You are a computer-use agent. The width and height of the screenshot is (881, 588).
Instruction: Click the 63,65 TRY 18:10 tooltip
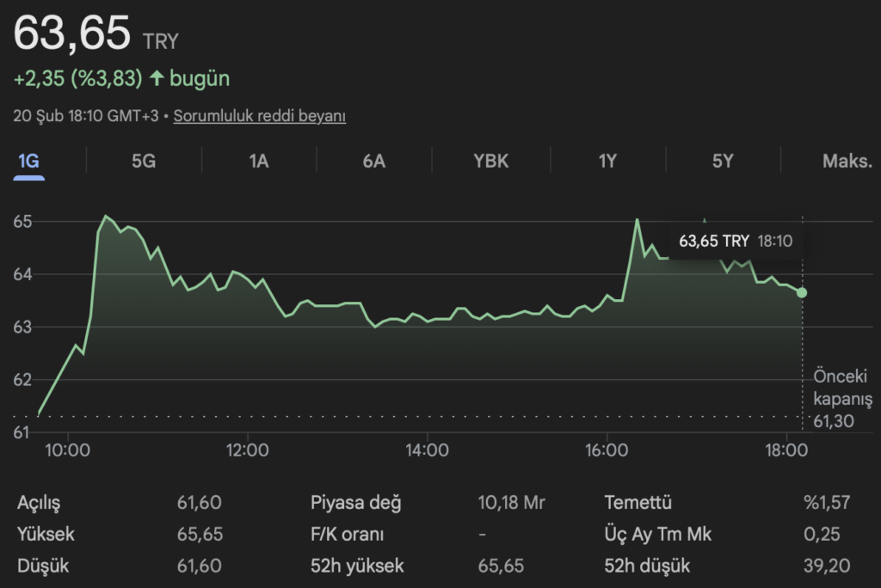(735, 242)
